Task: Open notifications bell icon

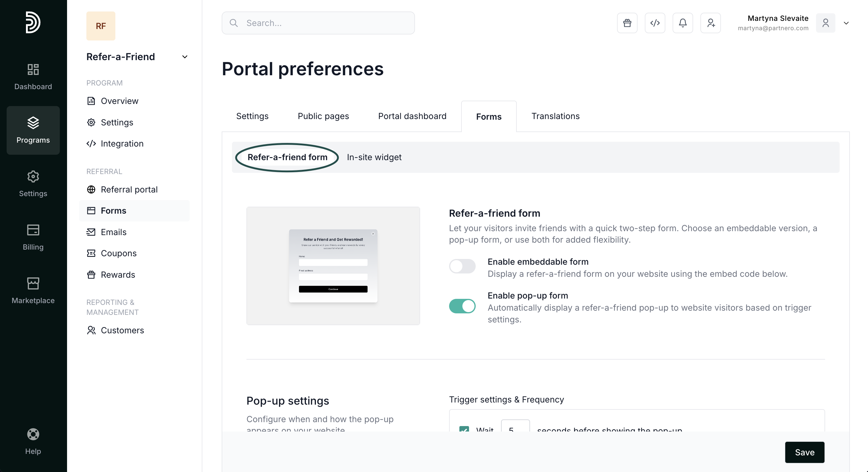Action: [x=683, y=23]
